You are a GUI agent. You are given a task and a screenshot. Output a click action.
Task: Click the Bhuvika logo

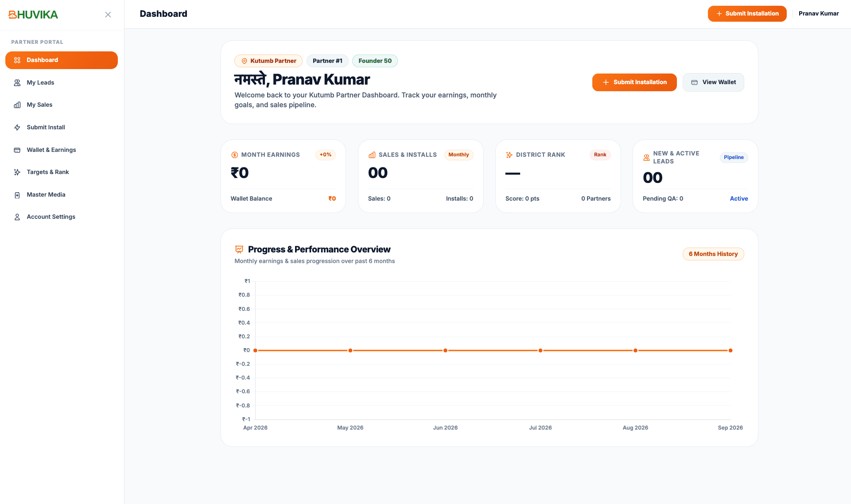33,15
